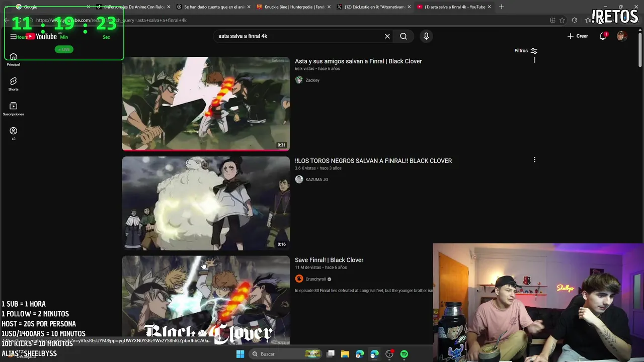This screenshot has height=362, width=644.
Task: Open the Filtros search filters
Action: pyautogui.click(x=526, y=51)
